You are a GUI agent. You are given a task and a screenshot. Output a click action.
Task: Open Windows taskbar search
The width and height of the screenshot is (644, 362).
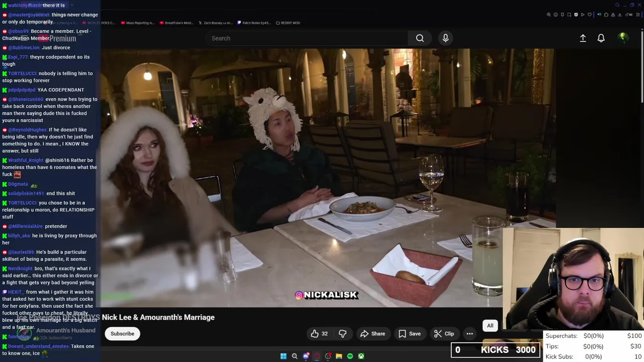(295, 356)
